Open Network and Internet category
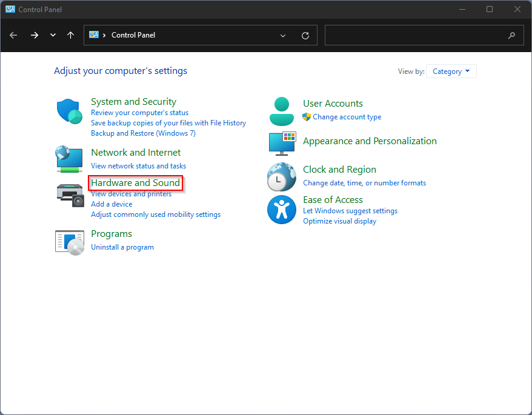The height and width of the screenshot is (415, 532). 136,152
